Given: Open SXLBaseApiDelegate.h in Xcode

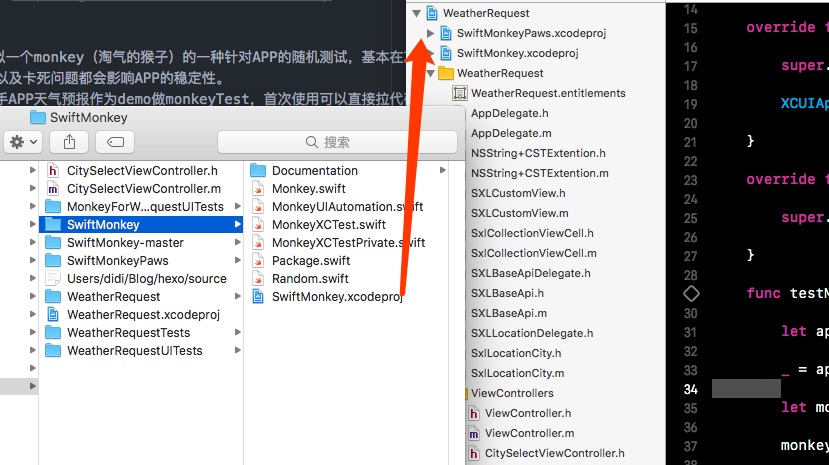Looking at the screenshot, I should pyautogui.click(x=531, y=273).
